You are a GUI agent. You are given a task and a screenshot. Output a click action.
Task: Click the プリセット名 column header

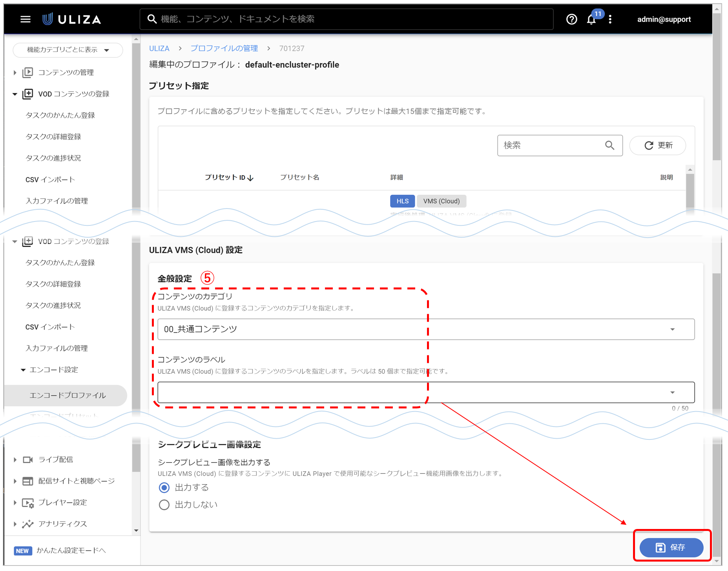coord(299,178)
